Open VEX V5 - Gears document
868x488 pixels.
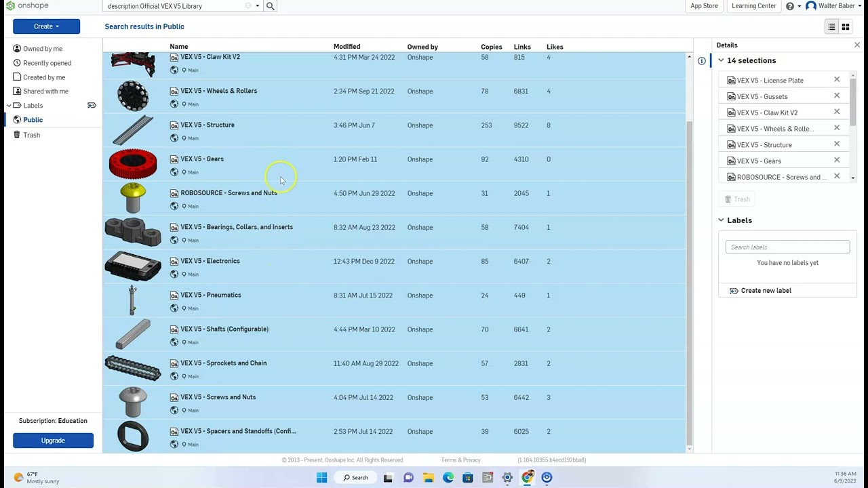[x=202, y=159]
